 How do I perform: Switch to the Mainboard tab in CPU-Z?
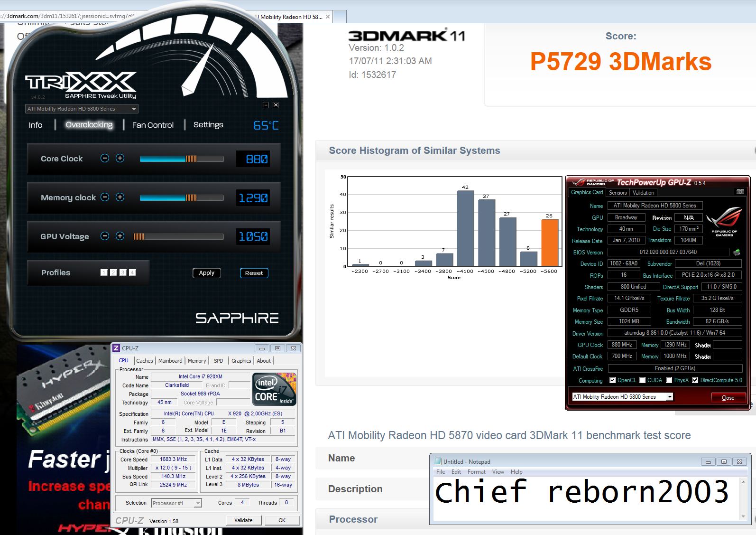pos(170,361)
